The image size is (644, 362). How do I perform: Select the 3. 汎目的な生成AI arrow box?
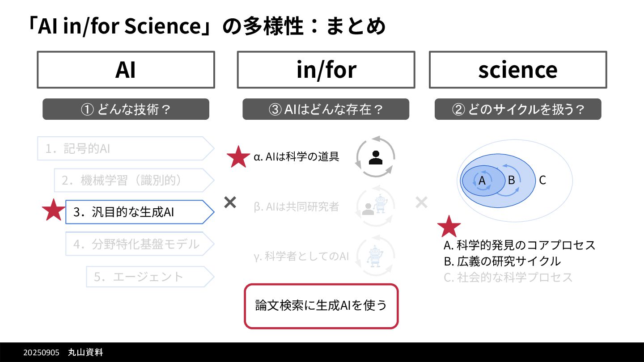pyautogui.click(x=140, y=212)
